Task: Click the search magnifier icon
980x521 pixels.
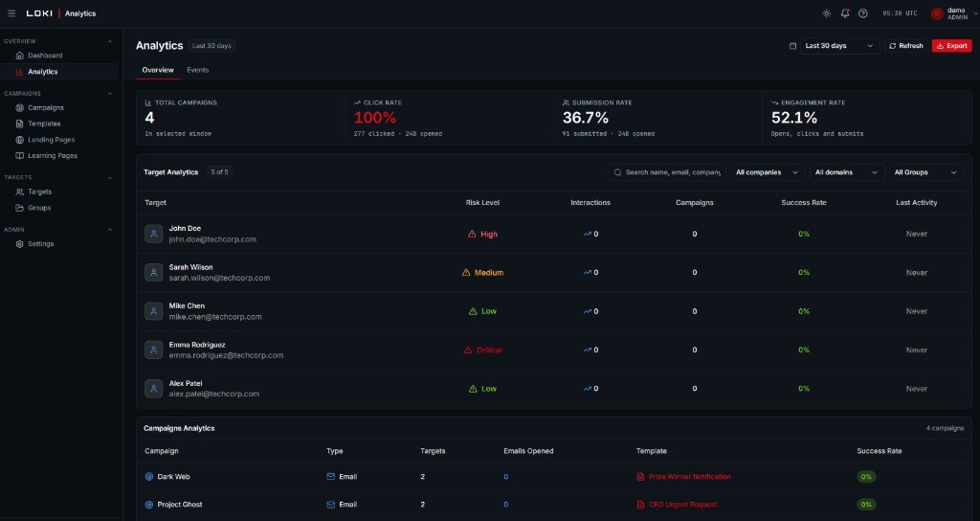Action: point(617,172)
